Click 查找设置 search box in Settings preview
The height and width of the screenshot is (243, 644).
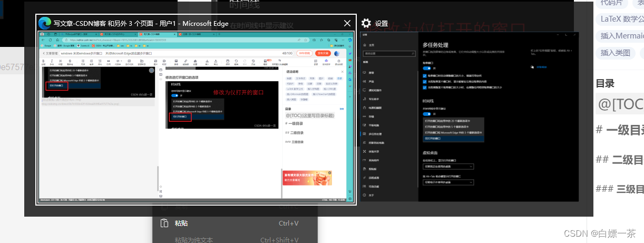click(x=389, y=53)
